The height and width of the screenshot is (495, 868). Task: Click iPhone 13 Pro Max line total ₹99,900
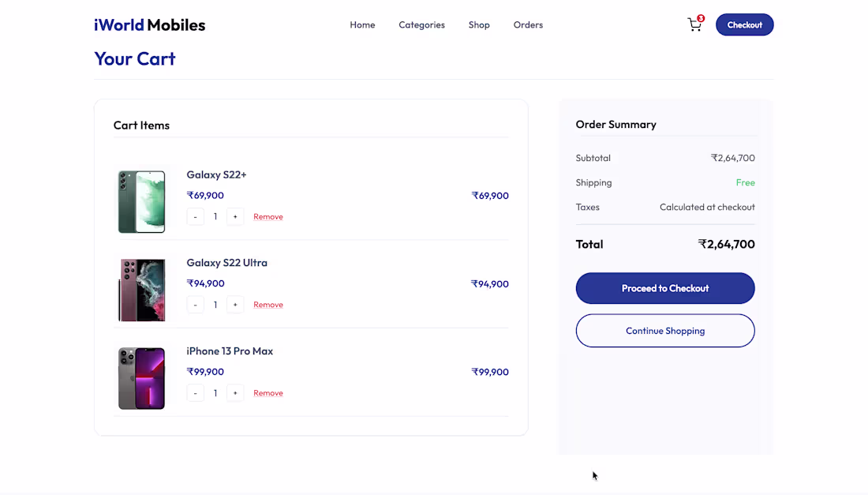489,372
